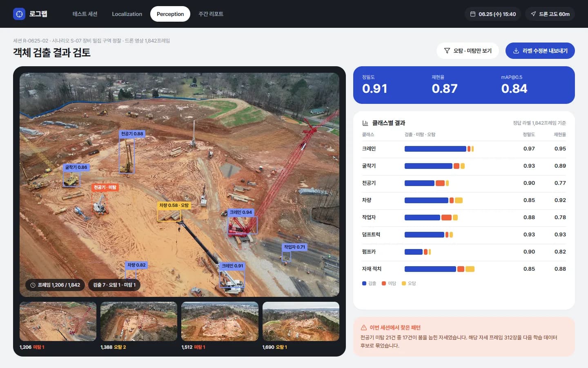The image size is (588, 368).
Task: Open the 테스트 세션 tab
Action: 85,14
